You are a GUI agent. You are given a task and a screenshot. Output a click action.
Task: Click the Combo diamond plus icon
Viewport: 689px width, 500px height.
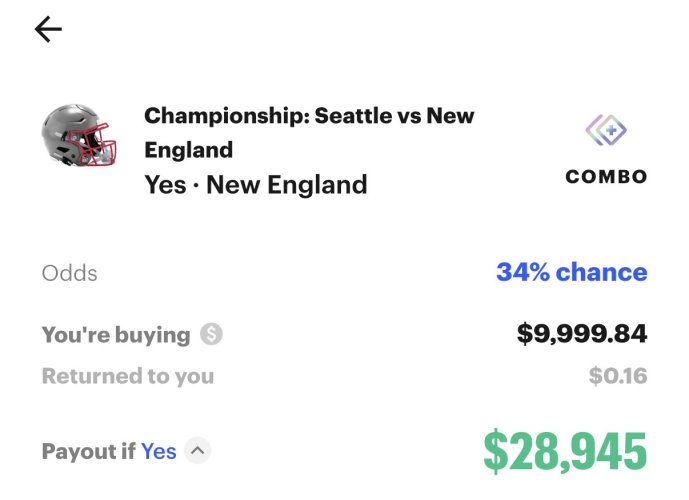coord(606,131)
